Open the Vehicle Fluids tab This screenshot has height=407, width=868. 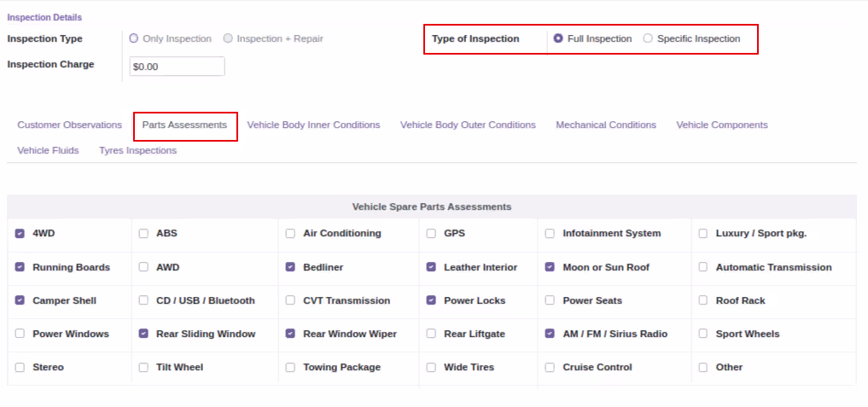point(48,151)
